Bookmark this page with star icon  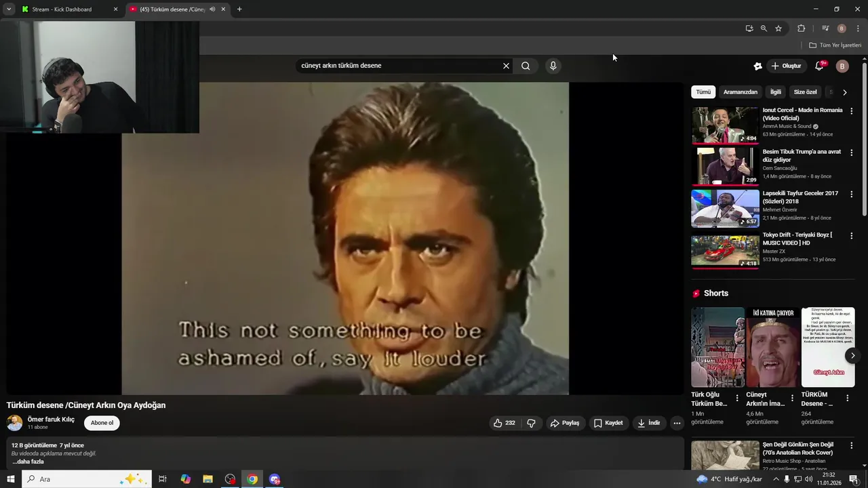point(778,28)
